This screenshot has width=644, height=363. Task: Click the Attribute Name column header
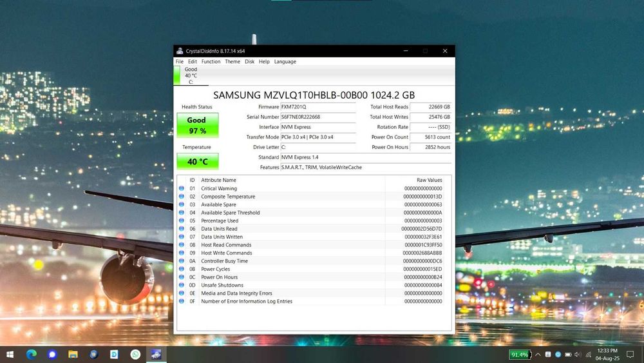point(292,180)
